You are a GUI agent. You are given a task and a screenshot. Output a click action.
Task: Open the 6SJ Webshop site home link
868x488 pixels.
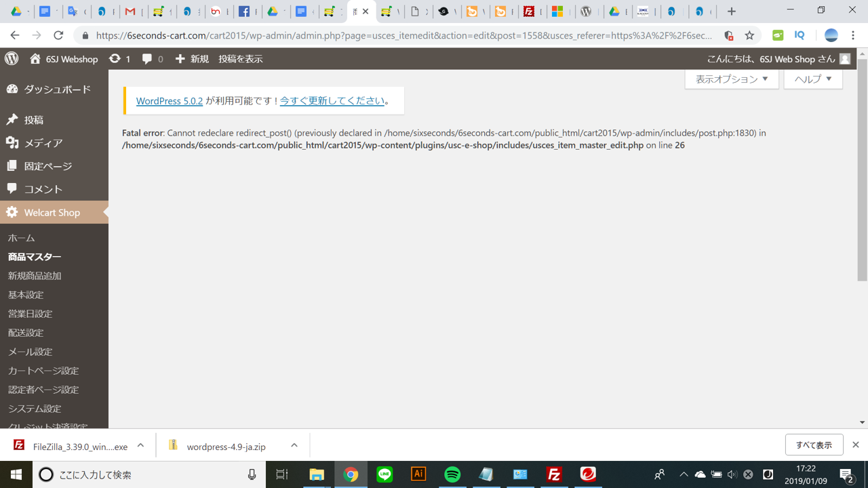(x=64, y=59)
